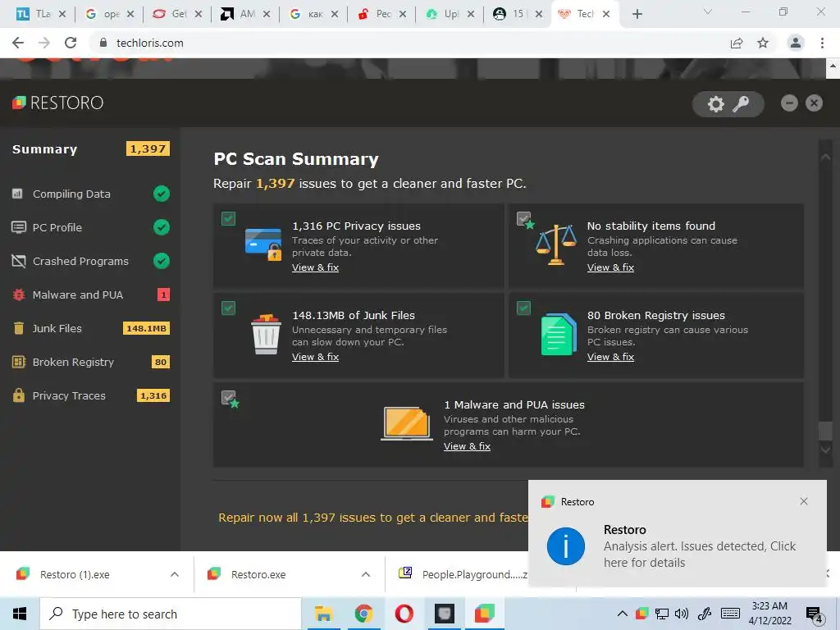Click scroll up arrow in Restoro panel
The image size is (840, 630).
(x=825, y=157)
